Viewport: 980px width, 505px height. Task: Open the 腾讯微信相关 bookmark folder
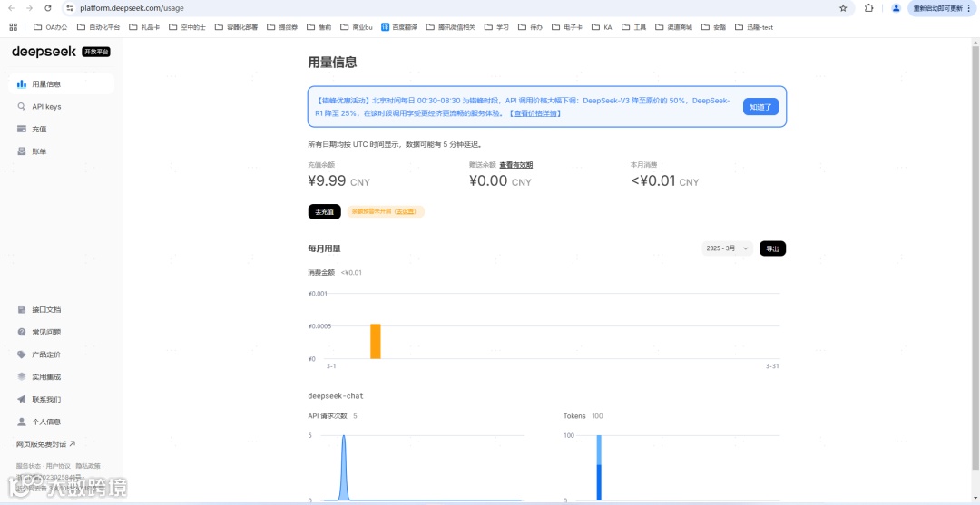451,27
